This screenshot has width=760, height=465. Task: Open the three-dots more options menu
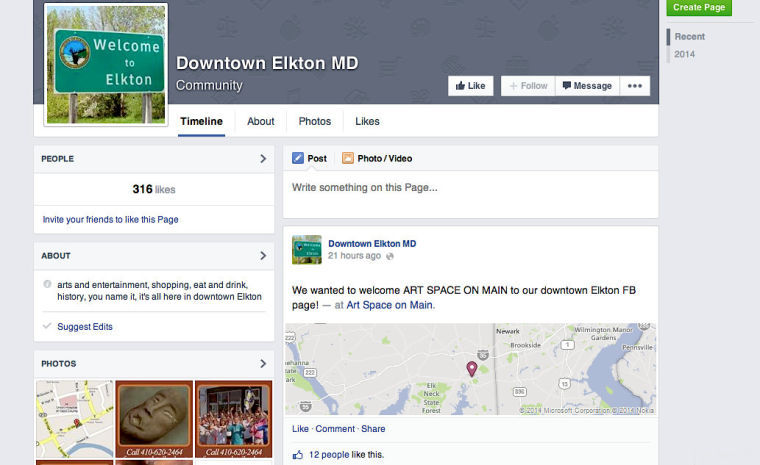[634, 86]
